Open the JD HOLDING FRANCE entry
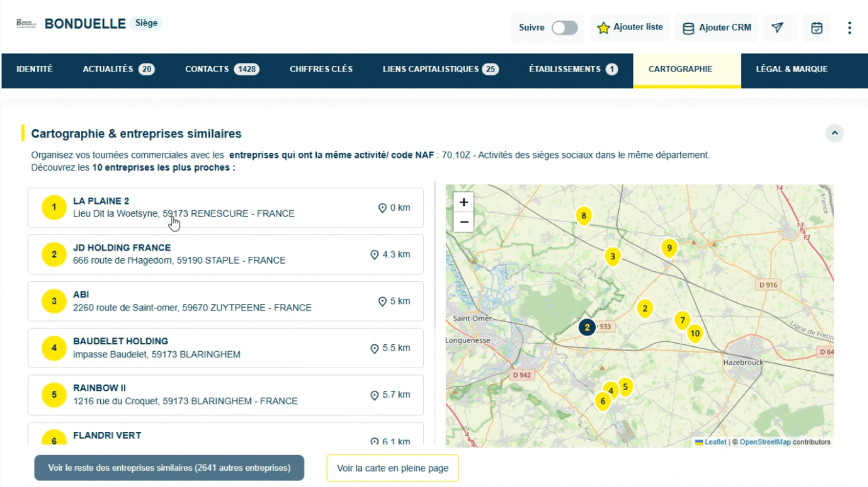The height and width of the screenshot is (487, 868). (x=226, y=254)
